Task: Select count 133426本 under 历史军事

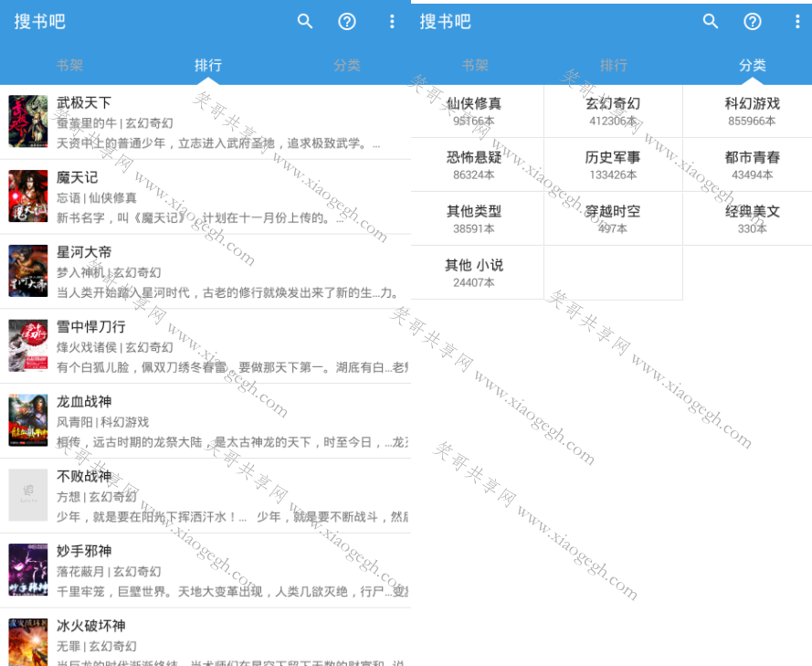Action: (613, 174)
